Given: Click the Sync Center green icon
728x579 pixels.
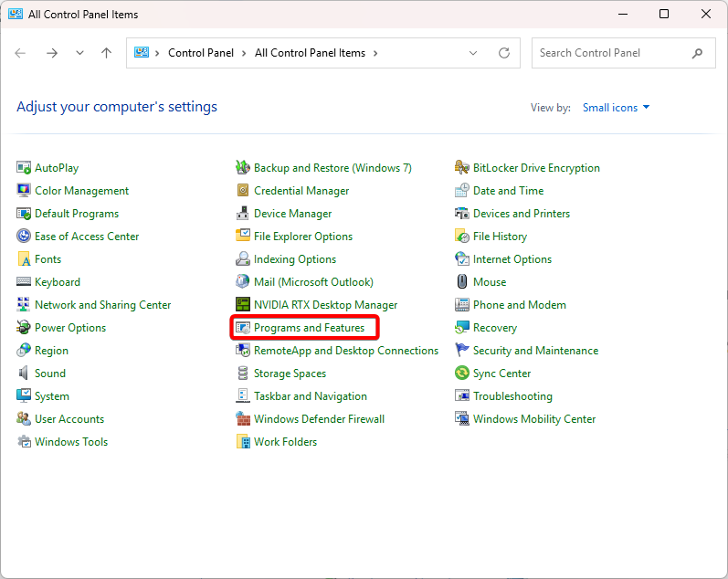Looking at the screenshot, I should tap(462, 373).
